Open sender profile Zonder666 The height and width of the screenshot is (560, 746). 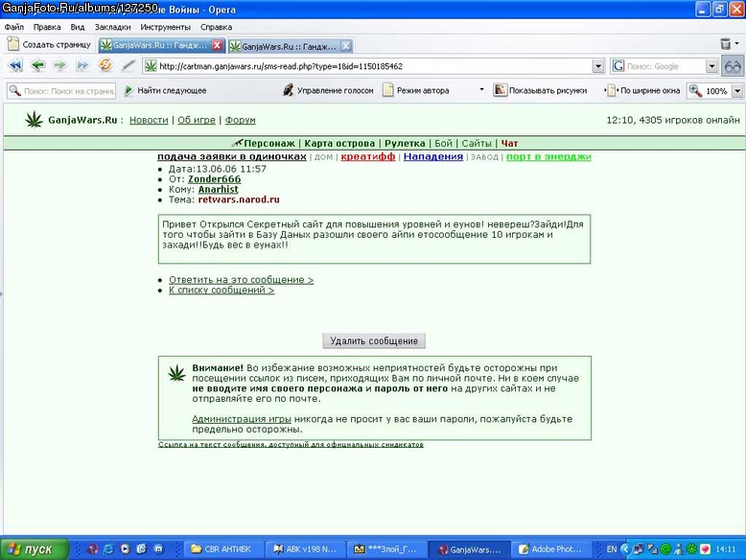[214, 179]
